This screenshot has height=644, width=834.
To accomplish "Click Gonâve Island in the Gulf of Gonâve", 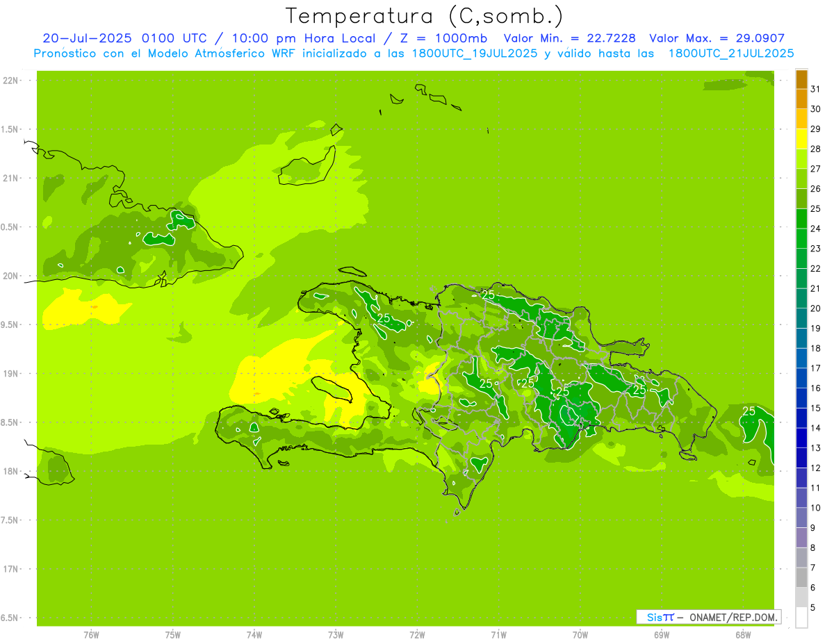I will coord(332,388).
